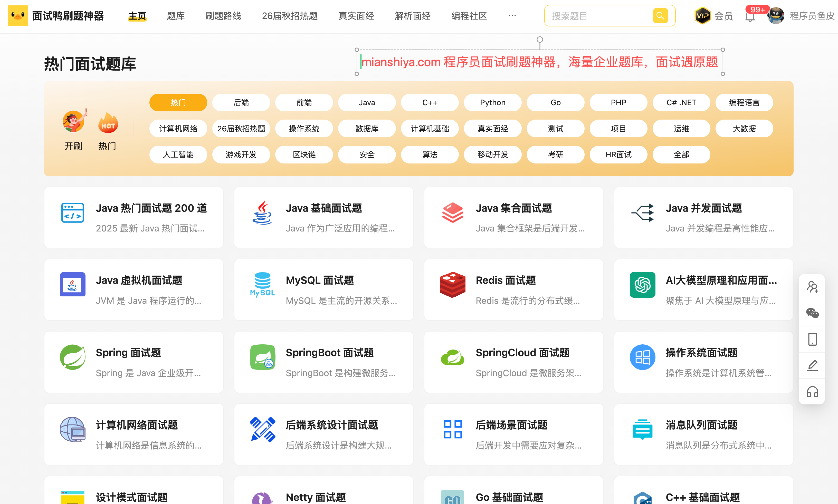Select the 后端 category filter pill
Viewport: 838px width, 504px height.
[x=241, y=103]
